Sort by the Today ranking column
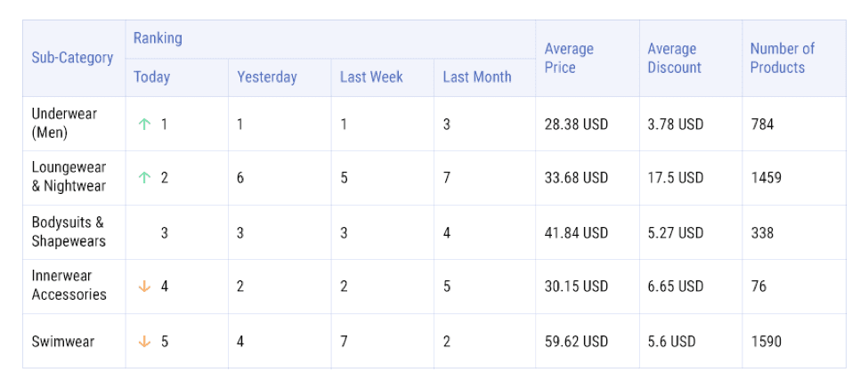868x388 pixels. (x=151, y=77)
